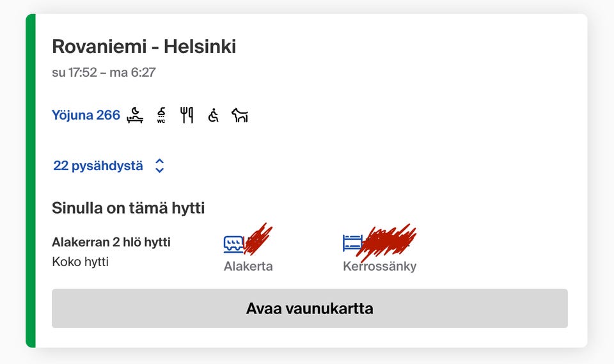Click the blue train carriage icon

[x=233, y=243]
